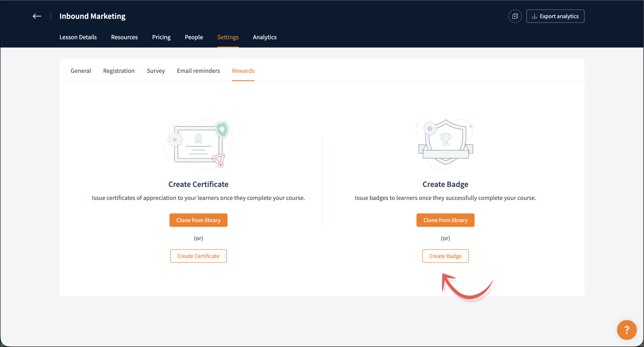
Task: Clone a badge from library
Action: click(x=445, y=220)
